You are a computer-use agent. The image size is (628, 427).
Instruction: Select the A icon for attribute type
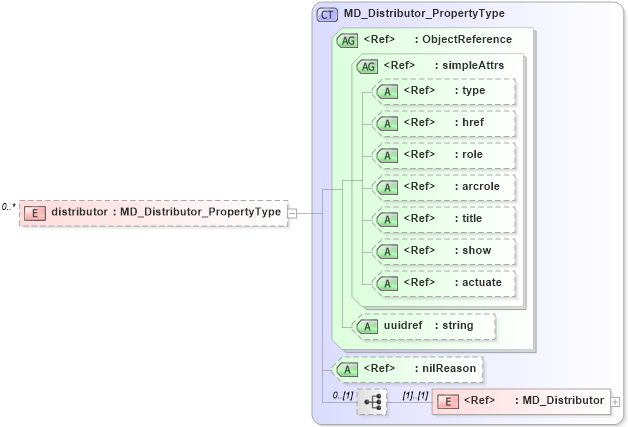click(x=387, y=92)
